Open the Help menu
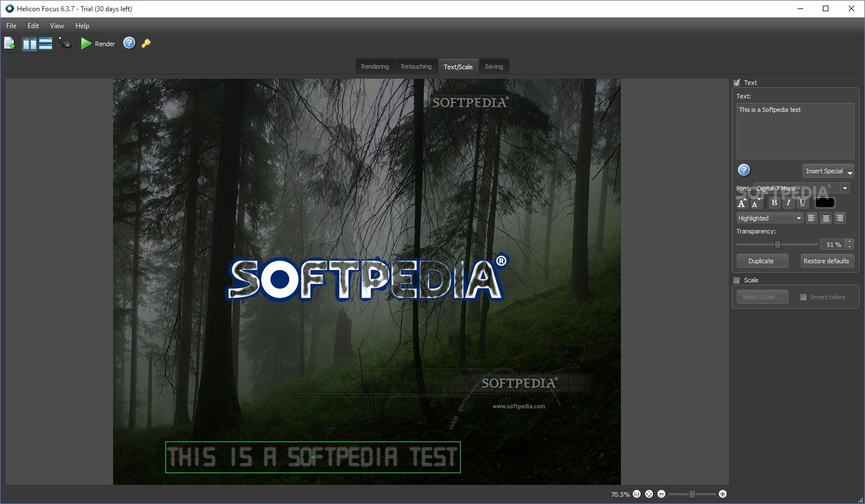The height and width of the screenshot is (504, 865). 82,26
